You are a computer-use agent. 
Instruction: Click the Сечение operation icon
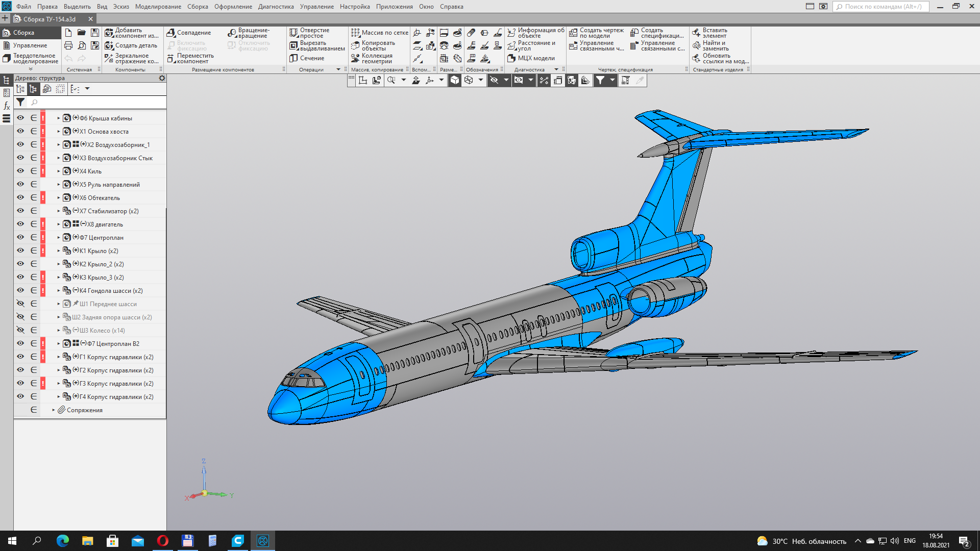coord(294,58)
